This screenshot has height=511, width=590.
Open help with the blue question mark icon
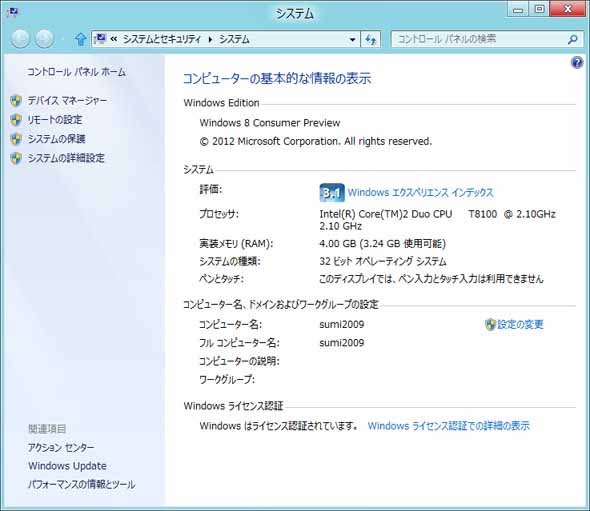(577, 62)
